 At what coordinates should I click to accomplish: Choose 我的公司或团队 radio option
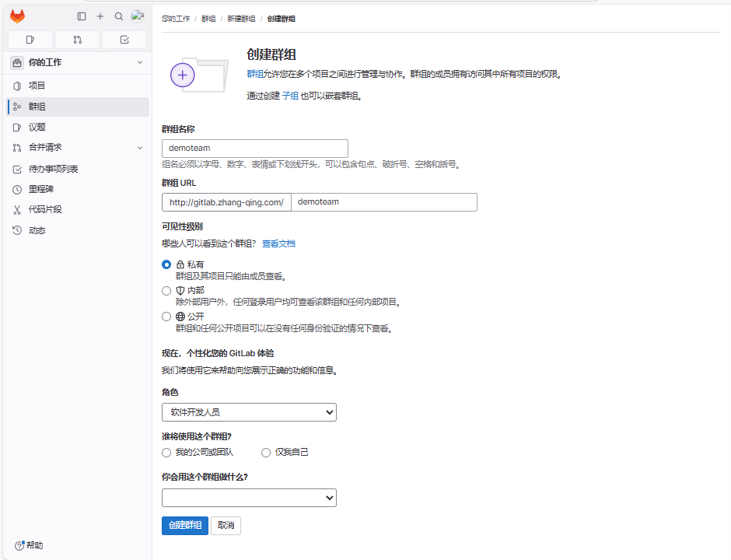(x=166, y=453)
